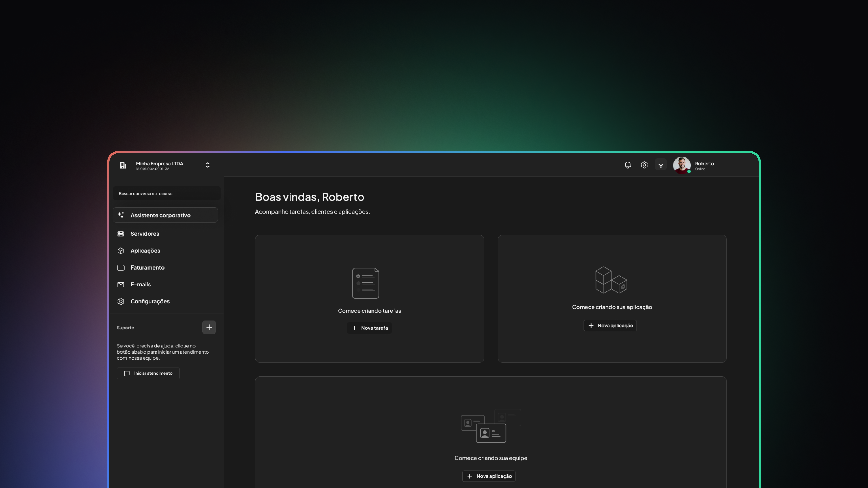The width and height of the screenshot is (868, 488).
Task: Click the notification bell icon
Action: [x=627, y=165]
